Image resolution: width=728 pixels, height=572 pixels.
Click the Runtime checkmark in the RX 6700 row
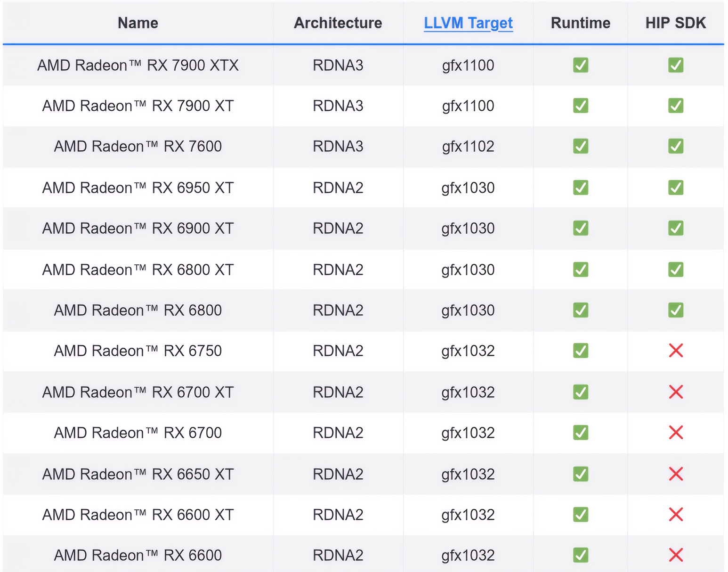[581, 433]
